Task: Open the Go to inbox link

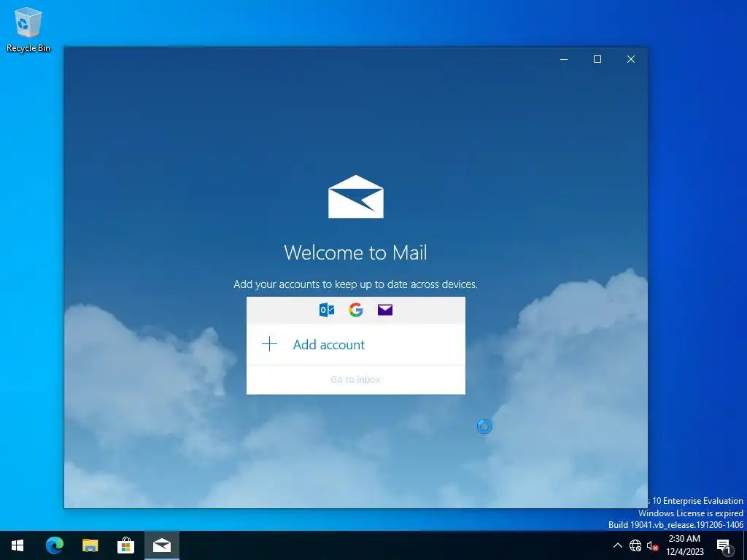Action: 355,379
